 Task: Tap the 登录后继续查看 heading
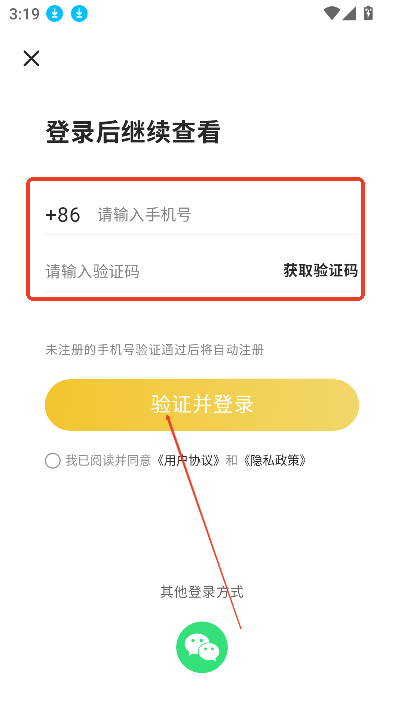[x=133, y=132]
